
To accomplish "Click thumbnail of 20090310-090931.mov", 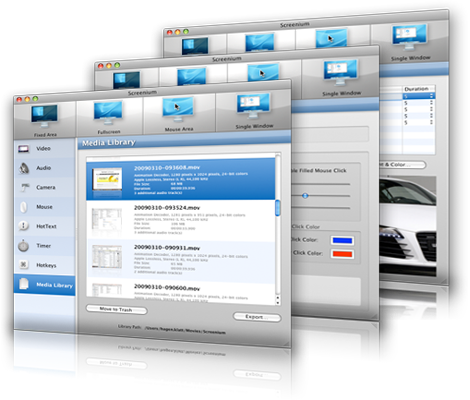I will tap(107, 257).
